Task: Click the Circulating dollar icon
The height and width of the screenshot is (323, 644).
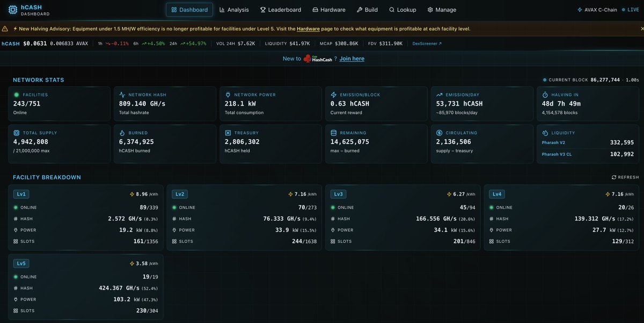Action: [440, 133]
